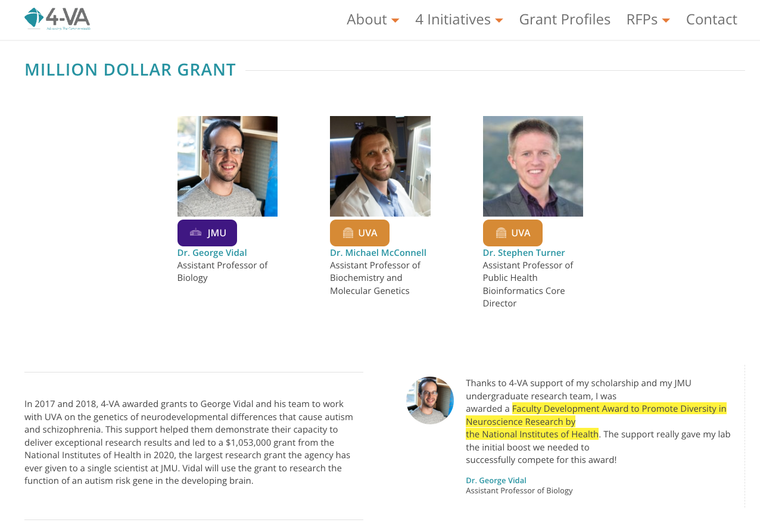Click the Dr. George Vidal profile link
Image resolution: width=760 pixels, height=532 pixels.
click(x=212, y=252)
